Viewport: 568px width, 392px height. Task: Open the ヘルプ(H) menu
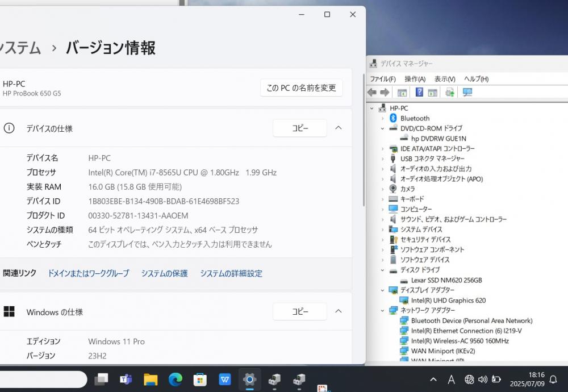point(476,79)
